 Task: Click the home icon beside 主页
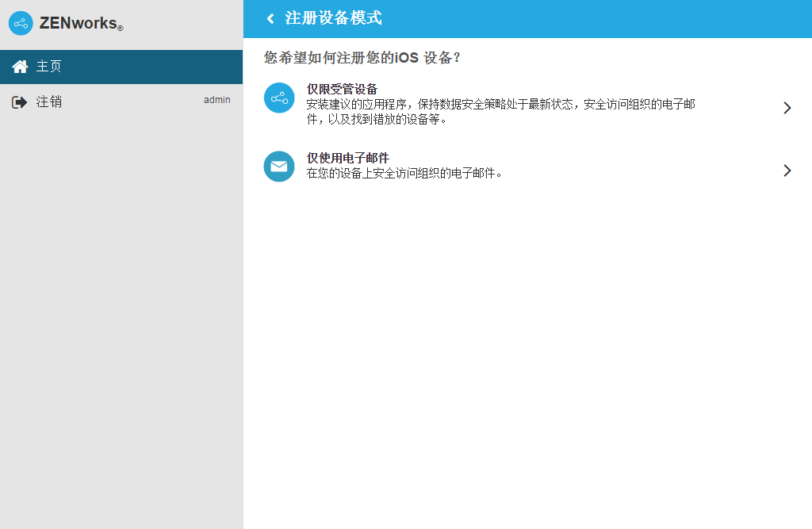pos(20,67)
